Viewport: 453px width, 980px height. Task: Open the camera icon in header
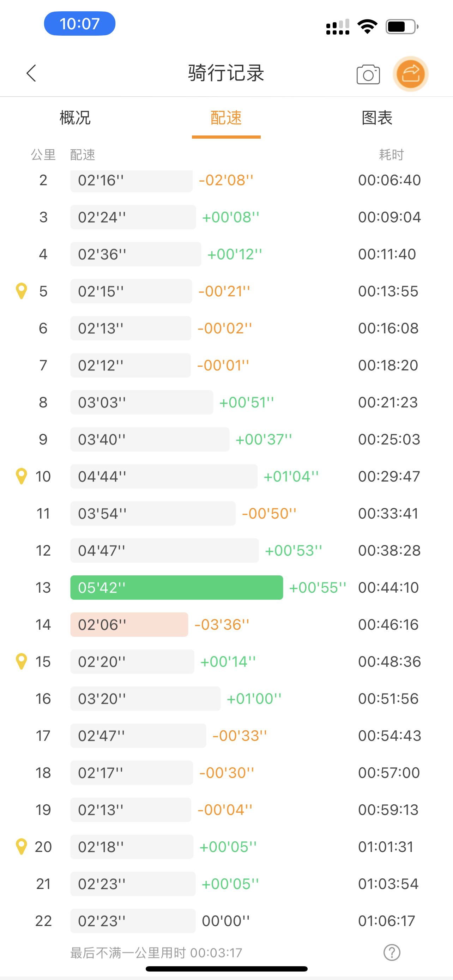click(368, 74)
